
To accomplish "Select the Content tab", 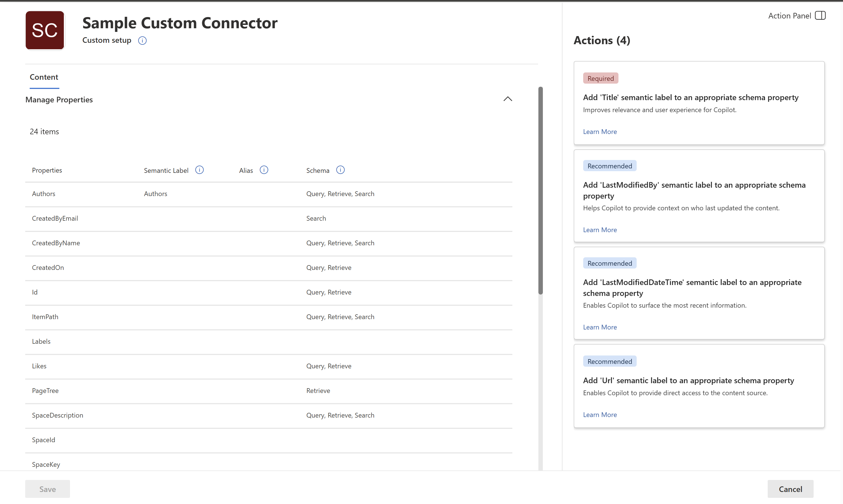I will 44,77.
